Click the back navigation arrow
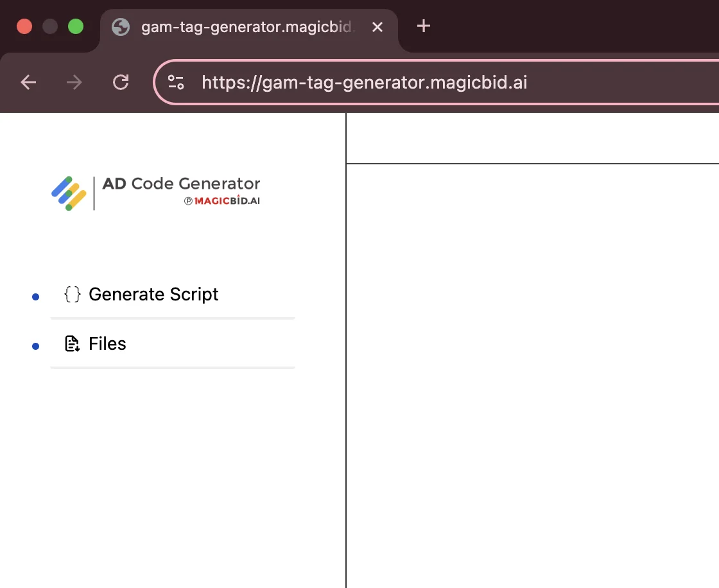The height and width of the screenshot is (588, 719). [28, 82]
